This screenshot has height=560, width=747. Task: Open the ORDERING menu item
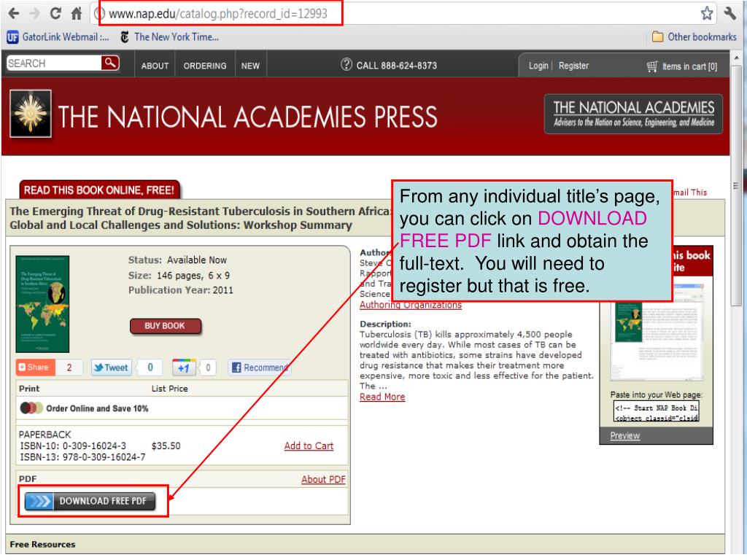click(205, 66)
